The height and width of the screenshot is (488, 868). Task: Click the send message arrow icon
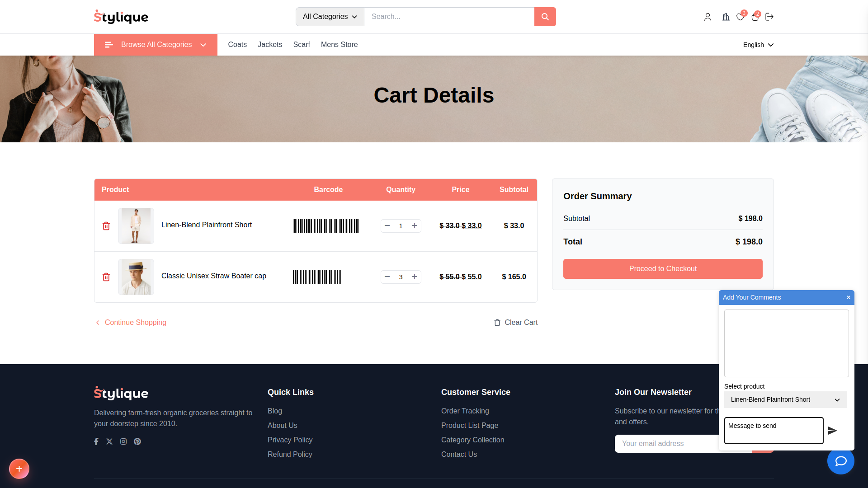pyautogui.click(x=832, y=431)
